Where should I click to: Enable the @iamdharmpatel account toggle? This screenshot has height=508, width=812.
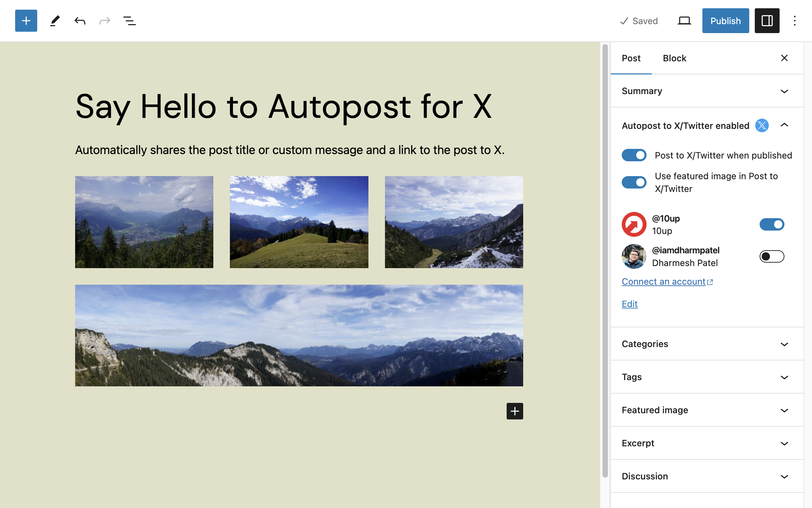pos(772,256)
